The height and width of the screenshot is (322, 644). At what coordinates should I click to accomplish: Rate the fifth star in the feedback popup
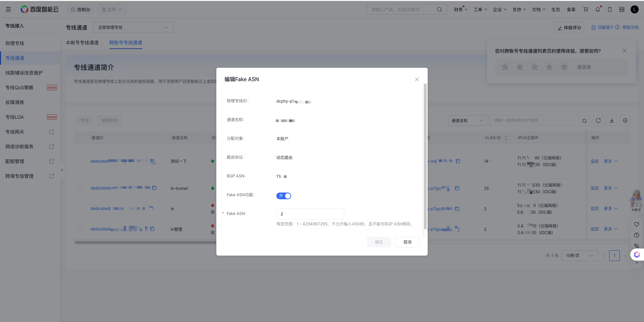click(x=564, y=67)
